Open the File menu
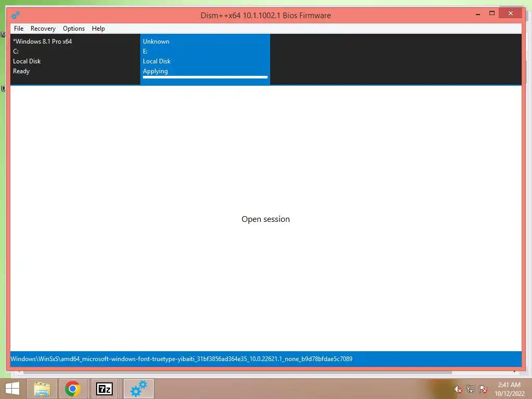 19,29
